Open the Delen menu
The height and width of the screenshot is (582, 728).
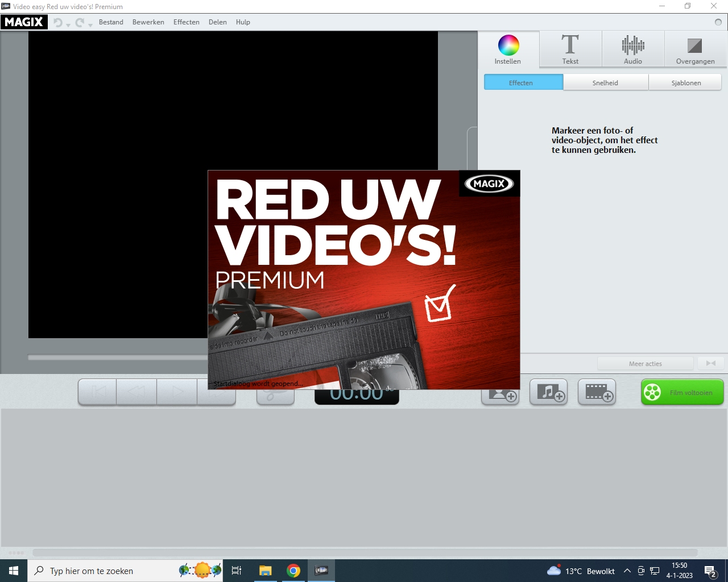pyautogui.click(x=218, y=22)
